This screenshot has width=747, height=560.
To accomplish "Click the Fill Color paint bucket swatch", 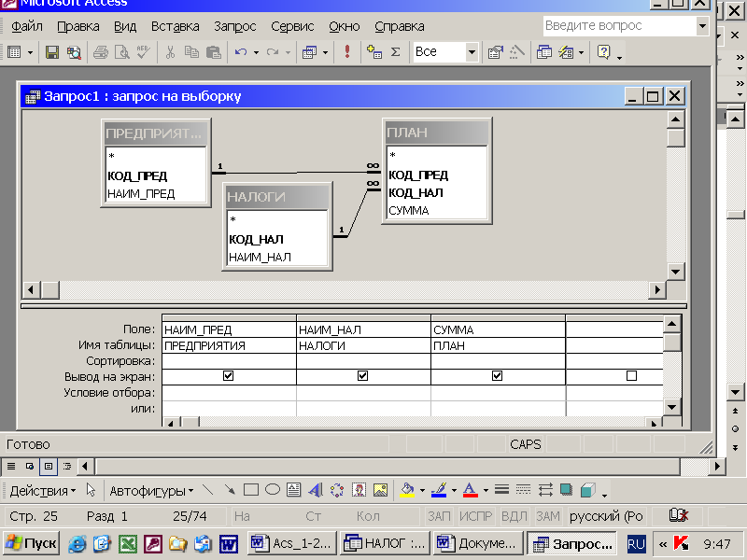I will pyautogui.click(x=407, y=490).
